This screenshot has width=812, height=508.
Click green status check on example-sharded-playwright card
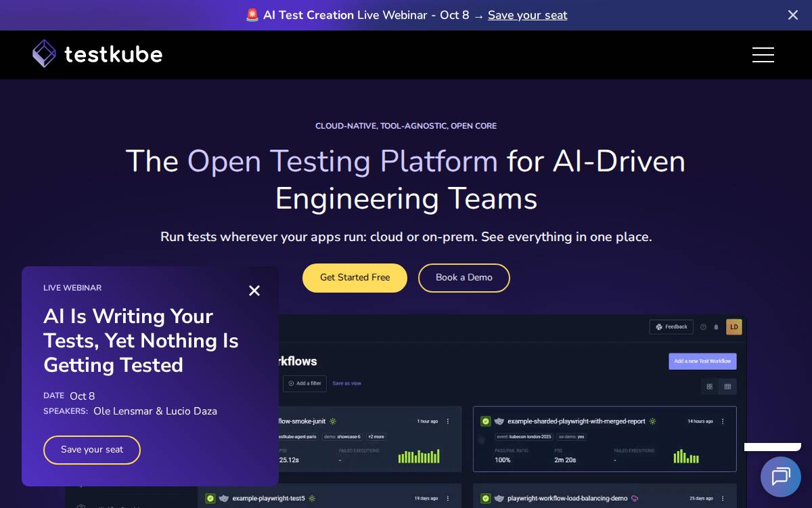(485, 421)
